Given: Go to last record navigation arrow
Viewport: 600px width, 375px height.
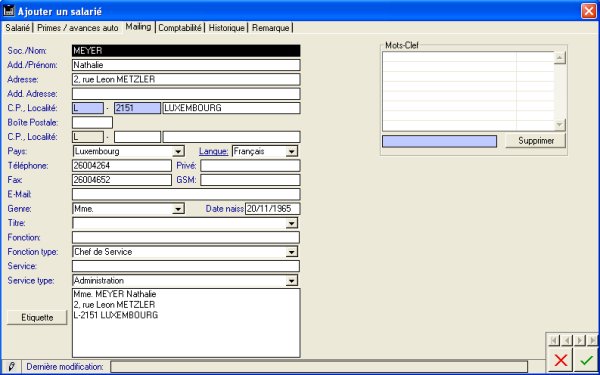Looking at the screenshot, I should (x=593, y=340).
